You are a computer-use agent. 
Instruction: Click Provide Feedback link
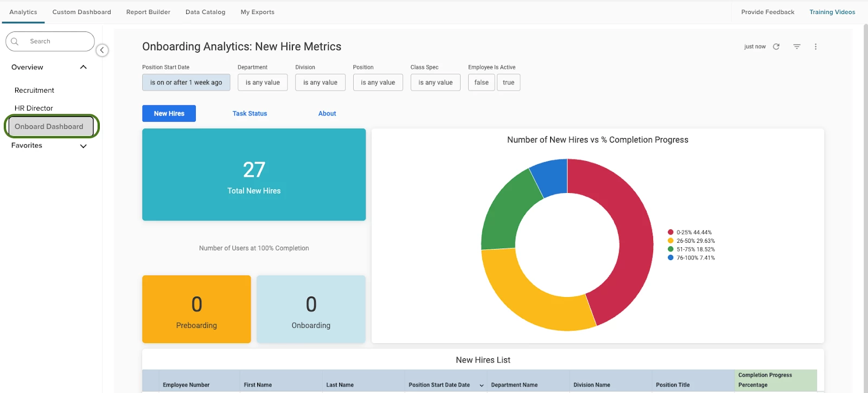768,12
